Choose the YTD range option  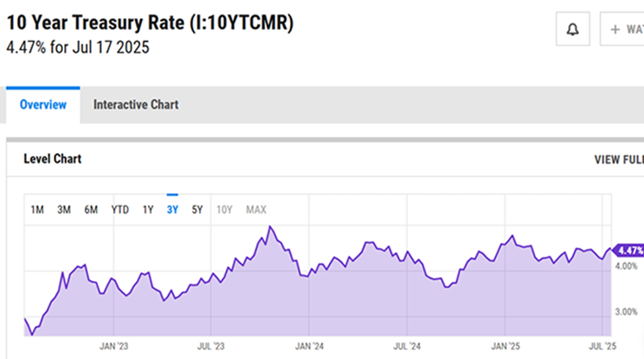pyautogui.click(x=120, y=210)
